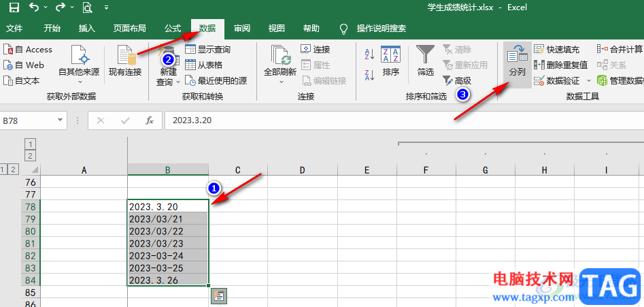
Task: Click the 操作说明搜索 search box
Action: pyautogui.click(x=381, y=29)
